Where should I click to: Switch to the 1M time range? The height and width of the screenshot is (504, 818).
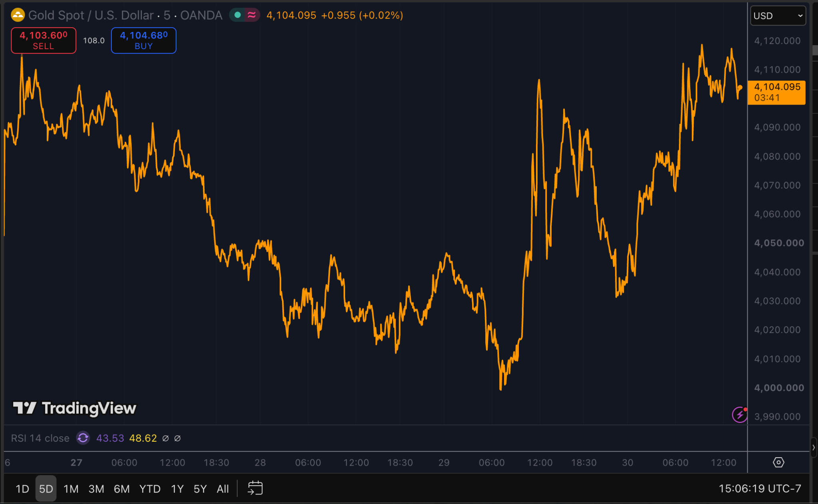click(x=71, y=489)
